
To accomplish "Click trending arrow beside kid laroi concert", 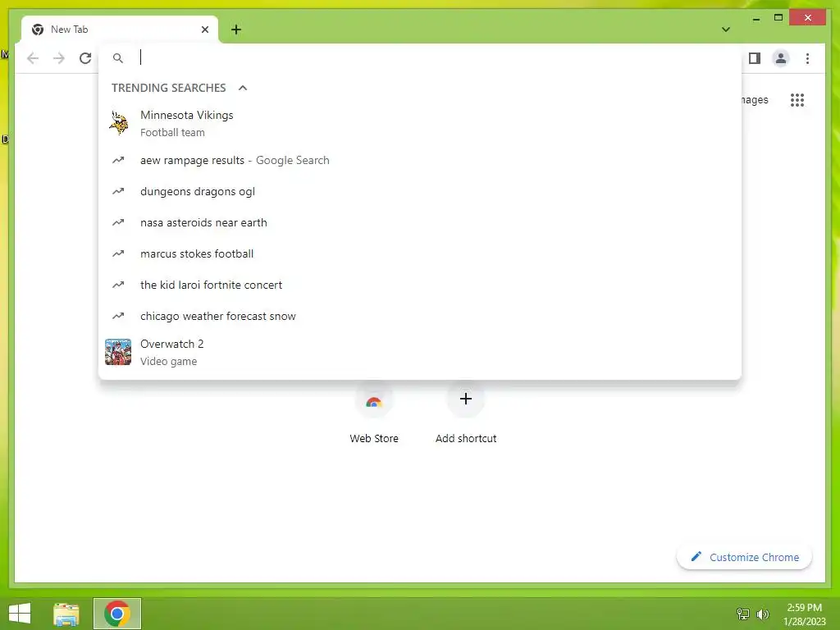I will pyautogui.click(x=118, y=285).
